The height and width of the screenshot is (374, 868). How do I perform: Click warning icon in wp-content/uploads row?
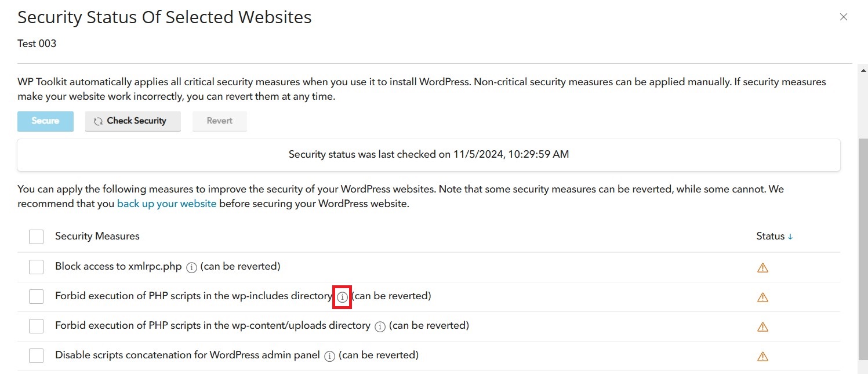tap(762, 326)
